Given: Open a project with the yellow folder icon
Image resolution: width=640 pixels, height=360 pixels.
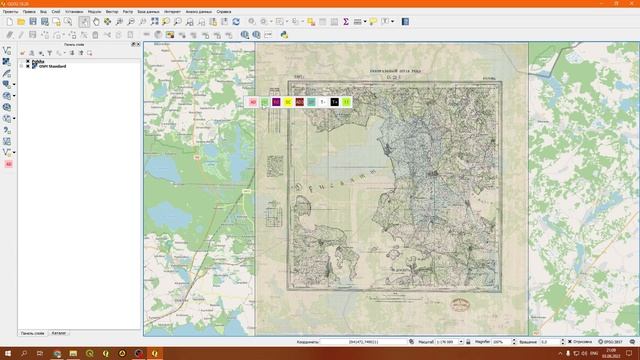Looking at the screenshot, I should click(x=21, y=22).
